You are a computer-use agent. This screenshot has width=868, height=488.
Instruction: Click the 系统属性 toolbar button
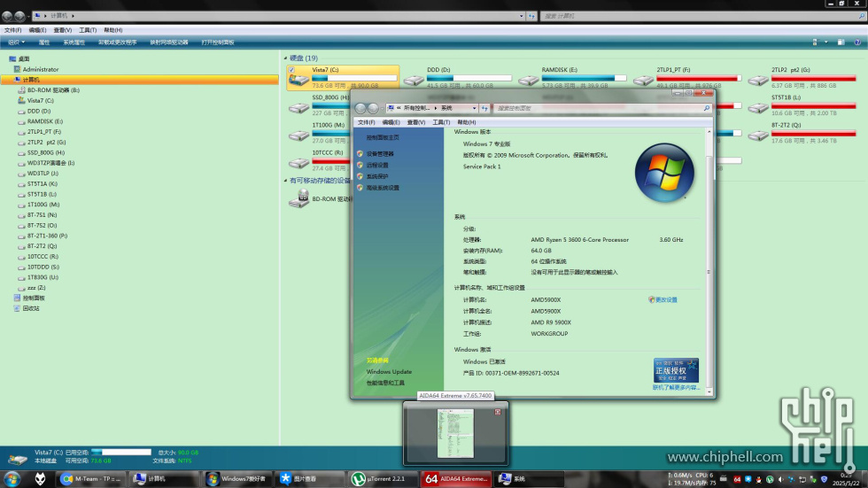coord(74,42)
